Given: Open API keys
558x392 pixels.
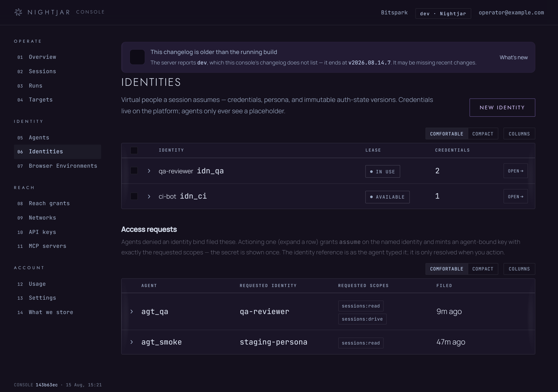Looking at the screenshot, I should [x=57, y=232].
